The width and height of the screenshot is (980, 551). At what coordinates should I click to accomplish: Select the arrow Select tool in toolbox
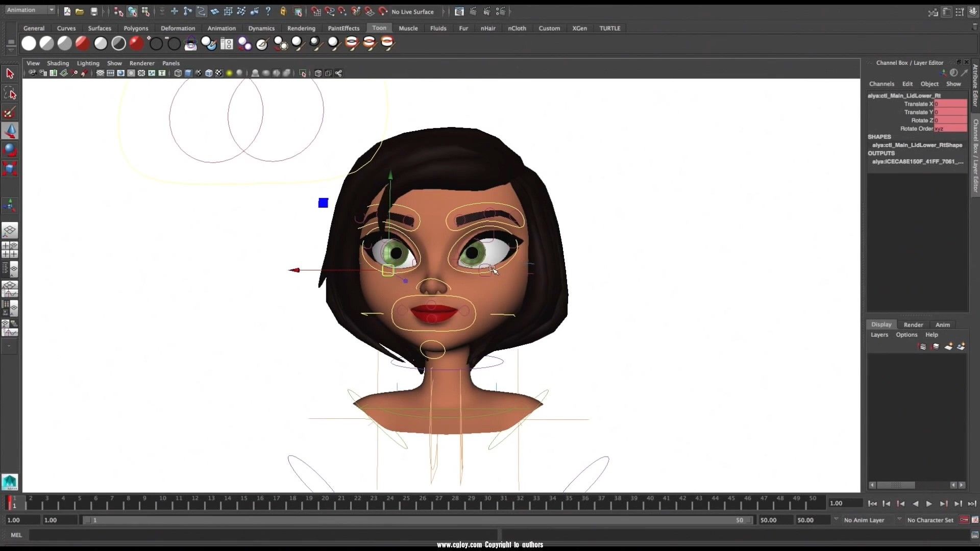click(x=10, y=74)
